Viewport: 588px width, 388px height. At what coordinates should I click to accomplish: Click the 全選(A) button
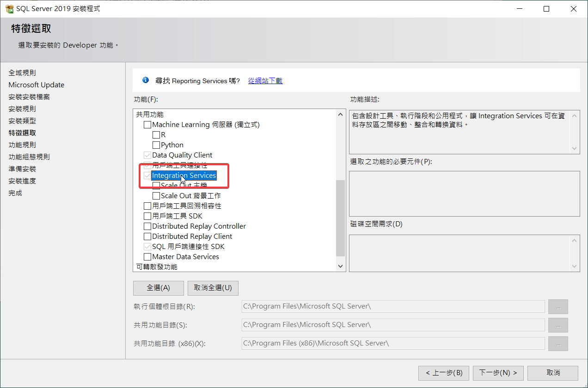(158, 288)
